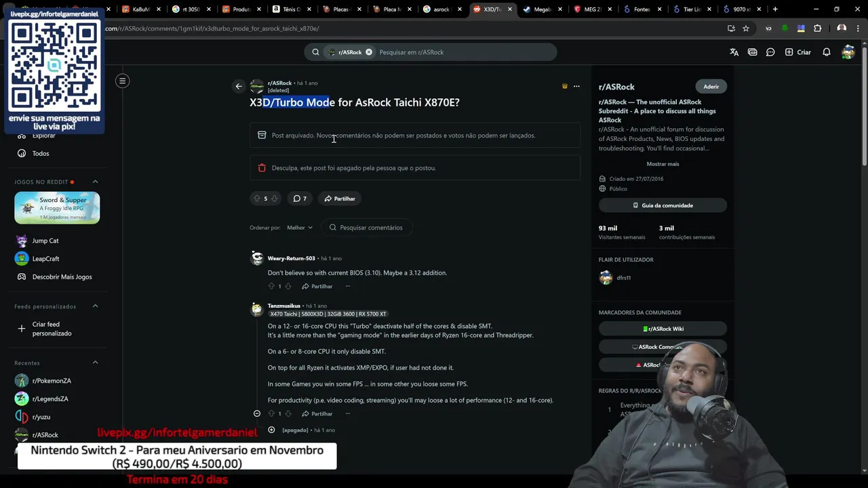
Task: Click Criar to create a post
Action: click(x=797, y=52)
